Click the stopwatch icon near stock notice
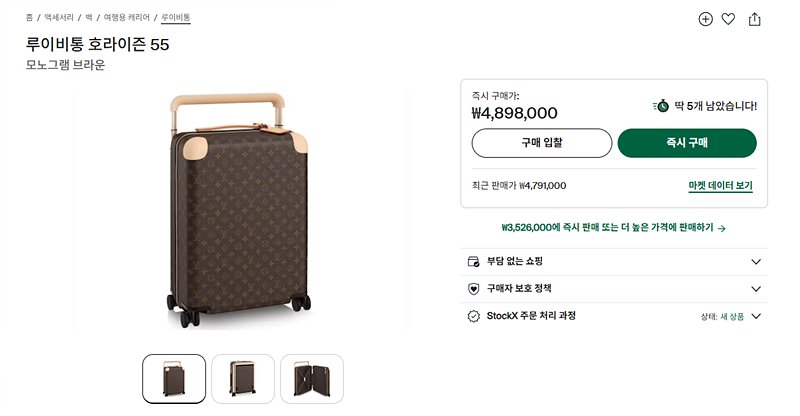Viewport: 800px width, 416px height. [661, 106]
